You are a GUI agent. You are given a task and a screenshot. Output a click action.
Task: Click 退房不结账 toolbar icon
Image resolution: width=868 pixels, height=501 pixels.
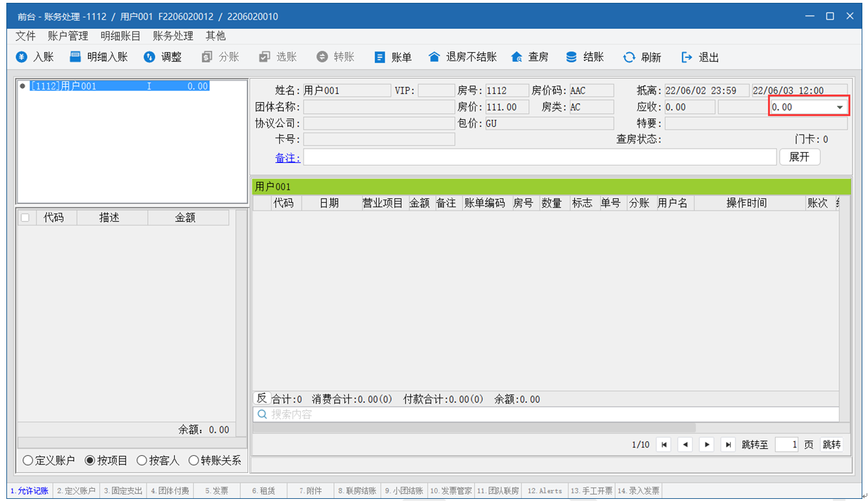coord(434,57)
